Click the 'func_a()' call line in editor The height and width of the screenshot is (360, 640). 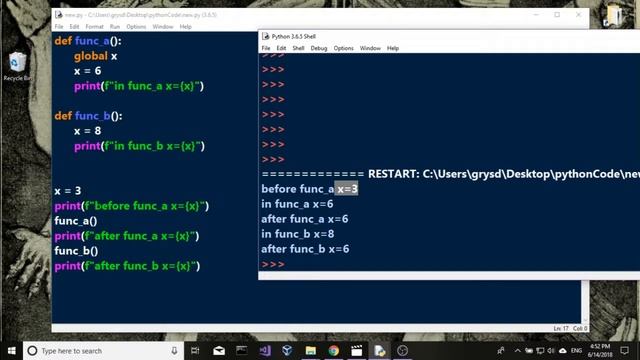pyautogui.click(x=76, y=221)
